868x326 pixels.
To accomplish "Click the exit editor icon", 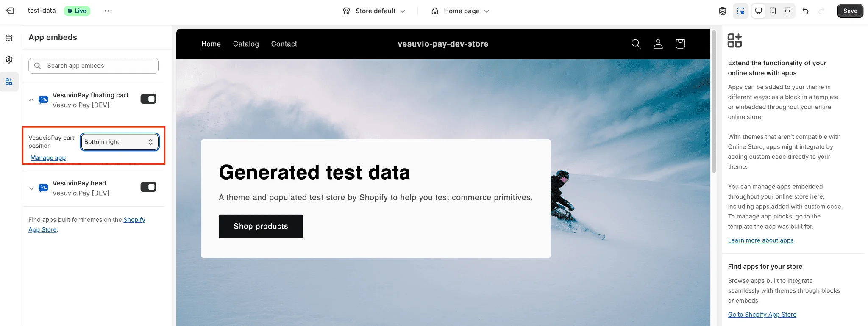I will coord(10,11).
